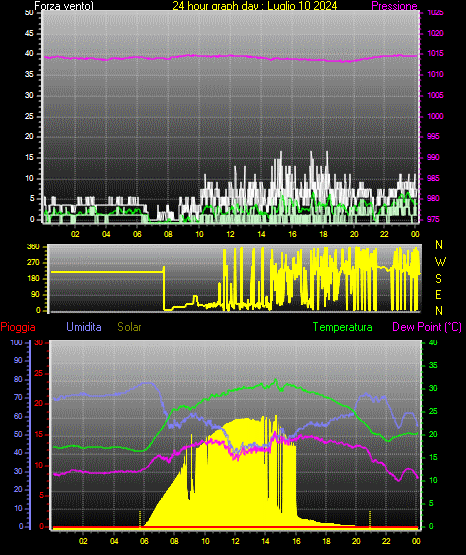This screenshot has height=555, width=466.
Task: Click the Forza vento title label
Action: coord(64,6)
